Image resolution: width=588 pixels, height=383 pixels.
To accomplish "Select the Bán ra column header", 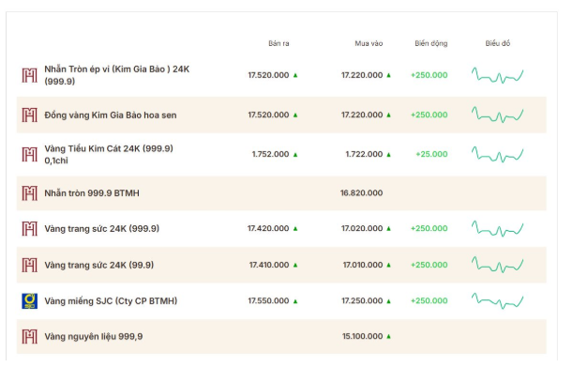I will [279, 43].
